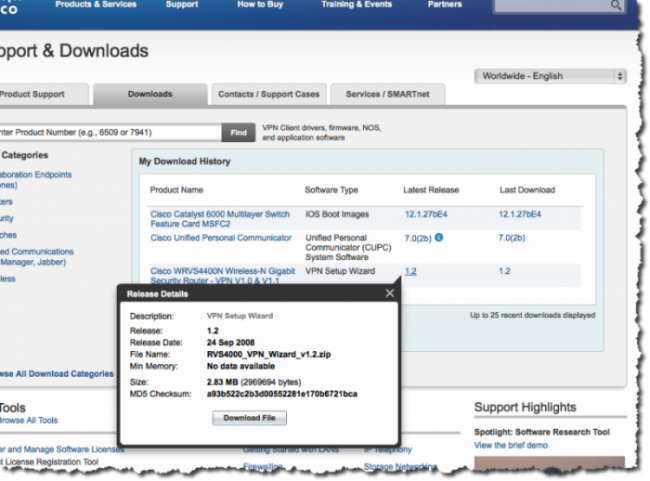Open the Contacts / Support Cases tab
650x481 pixels.
click(x=269, y=94)
